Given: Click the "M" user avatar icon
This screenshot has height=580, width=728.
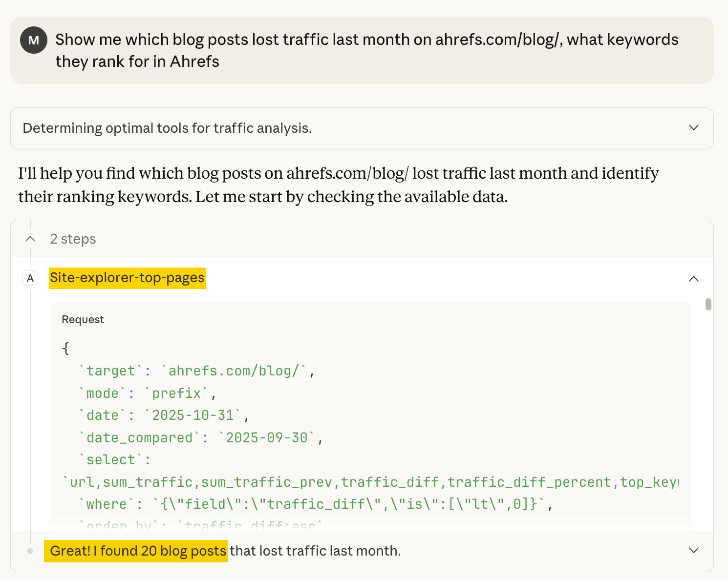Looking at the screenshot, I should tap(33, 40).
